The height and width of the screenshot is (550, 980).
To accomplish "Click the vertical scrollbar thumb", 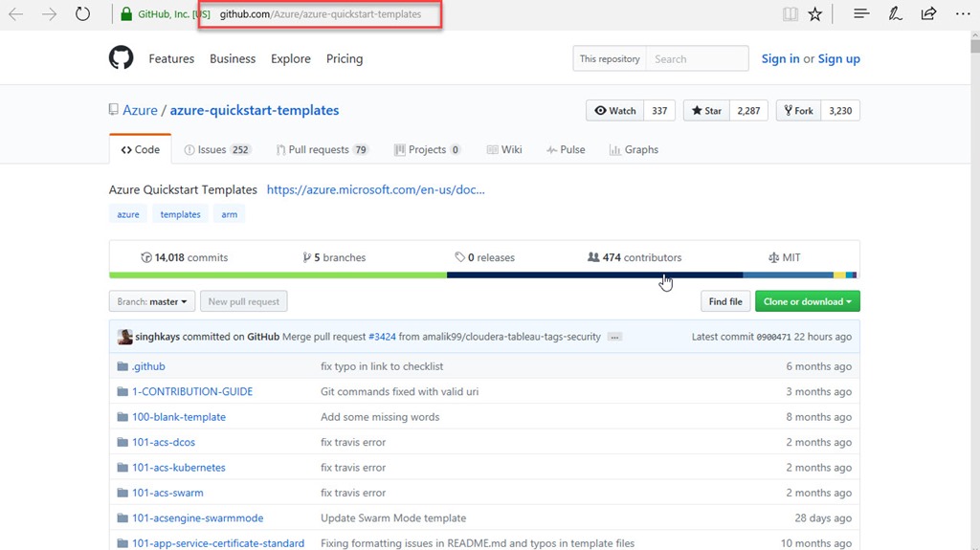I will (x=975, y=46).
